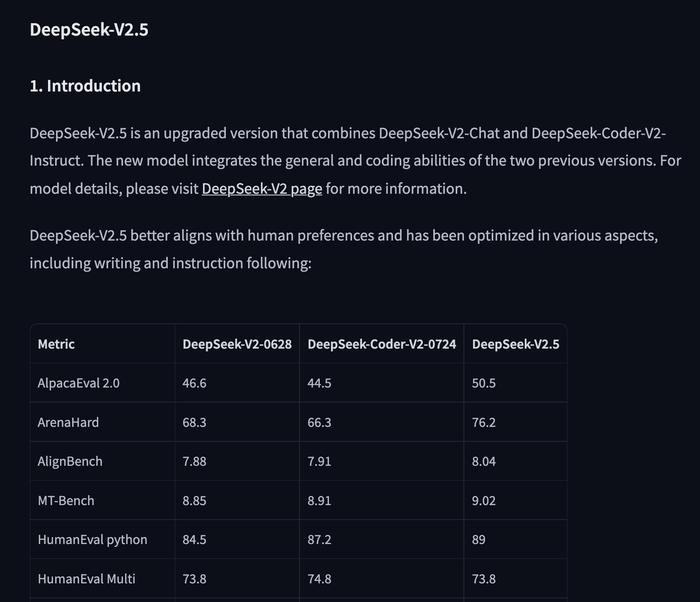Click the DeepSeek-V2.5 page title heading
The image size is (700, 602).
pos(89,30)
